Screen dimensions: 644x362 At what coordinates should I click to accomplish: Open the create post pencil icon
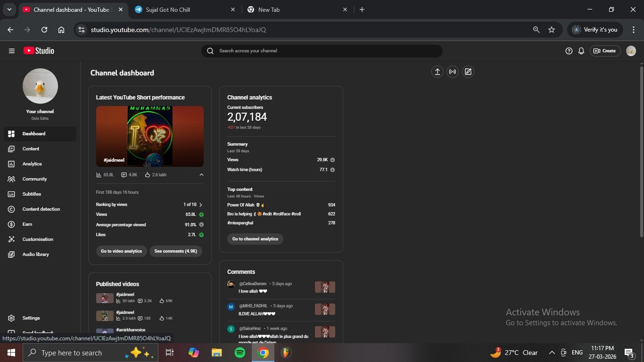(468, 72)
